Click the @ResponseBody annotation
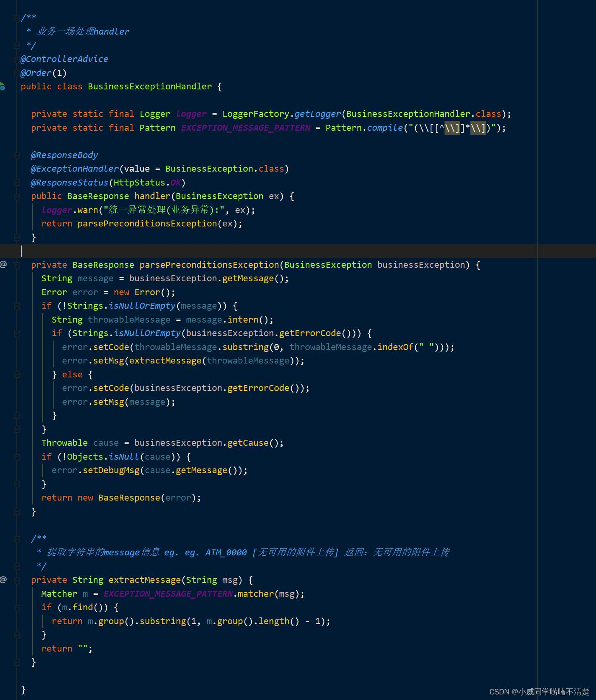 click(64, 155)
